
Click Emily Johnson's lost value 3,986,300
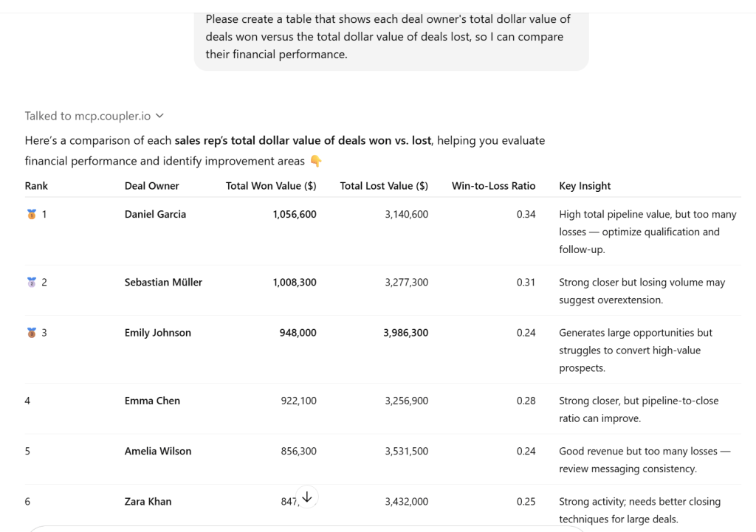pyautogui.click(x=405, y=333)
